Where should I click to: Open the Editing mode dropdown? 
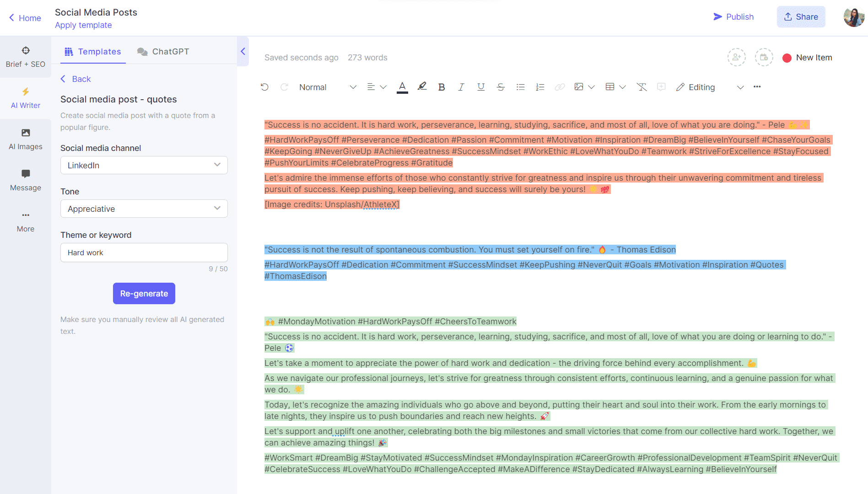pyautogui.click(x=710, y=87)
